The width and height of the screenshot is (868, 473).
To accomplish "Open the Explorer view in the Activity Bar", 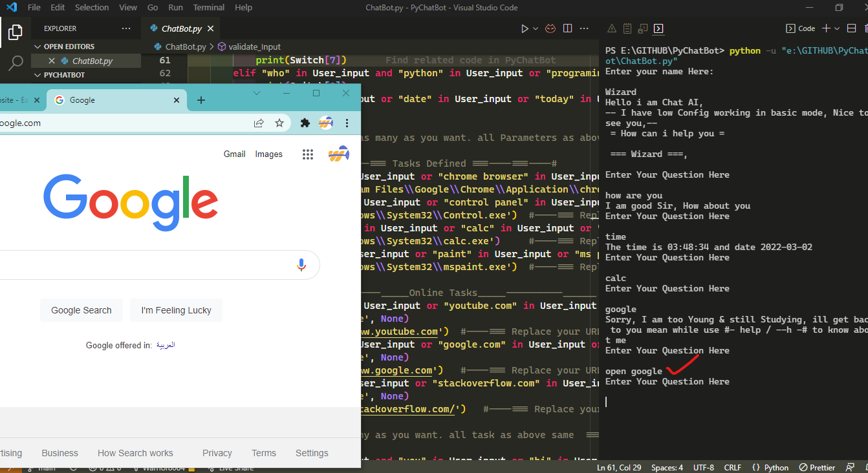I will click(x=16, y=31).
